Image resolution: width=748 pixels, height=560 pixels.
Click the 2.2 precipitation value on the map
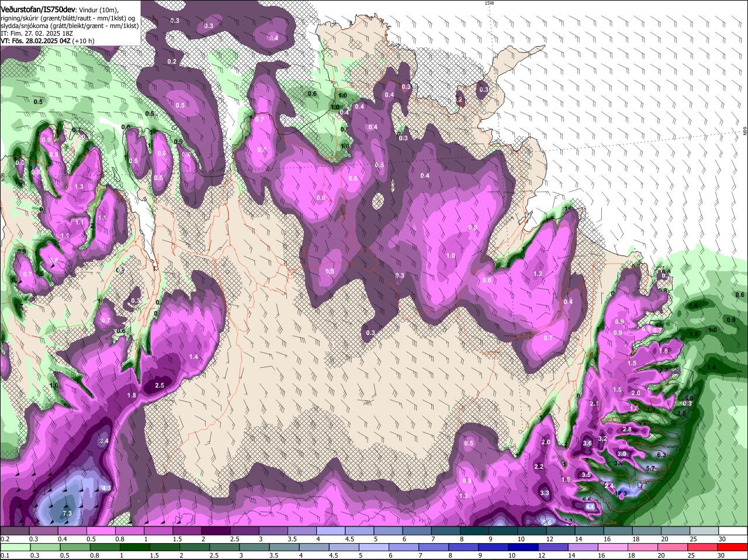click(539, 466)
